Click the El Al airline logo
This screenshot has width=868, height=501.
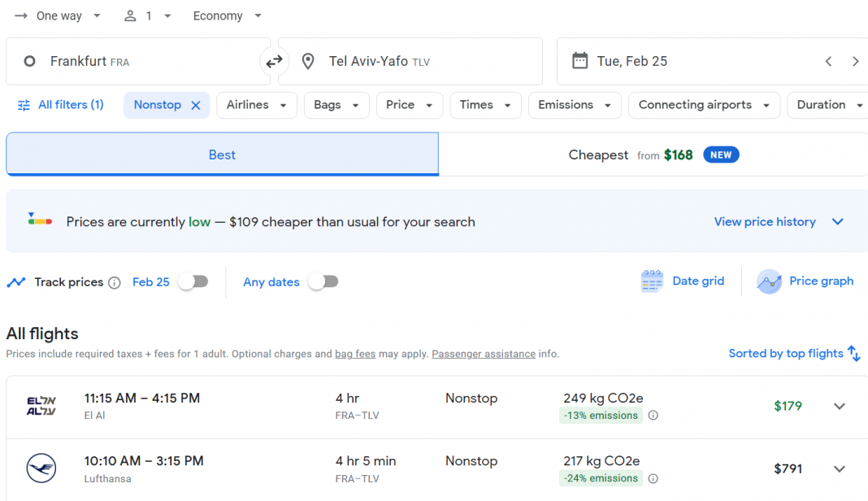[39, 404]
